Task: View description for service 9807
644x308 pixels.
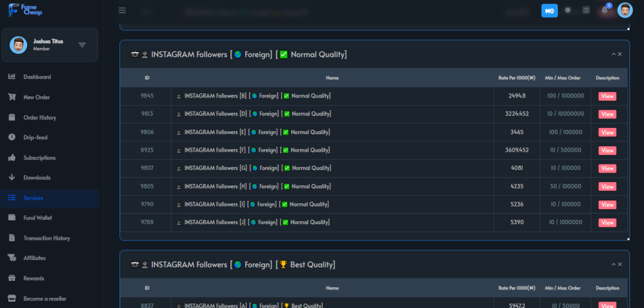Action: 607,169
